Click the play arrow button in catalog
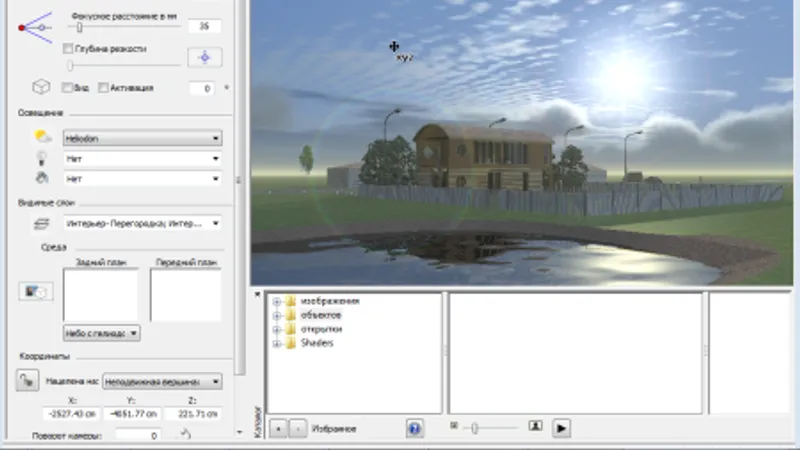 (561, 428)
